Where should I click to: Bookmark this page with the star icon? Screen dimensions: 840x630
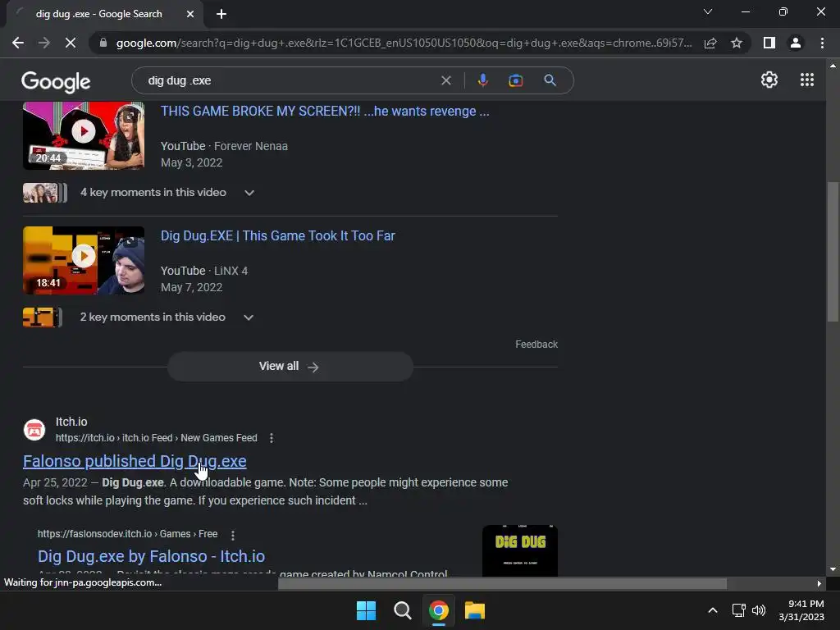coord(737,43)
